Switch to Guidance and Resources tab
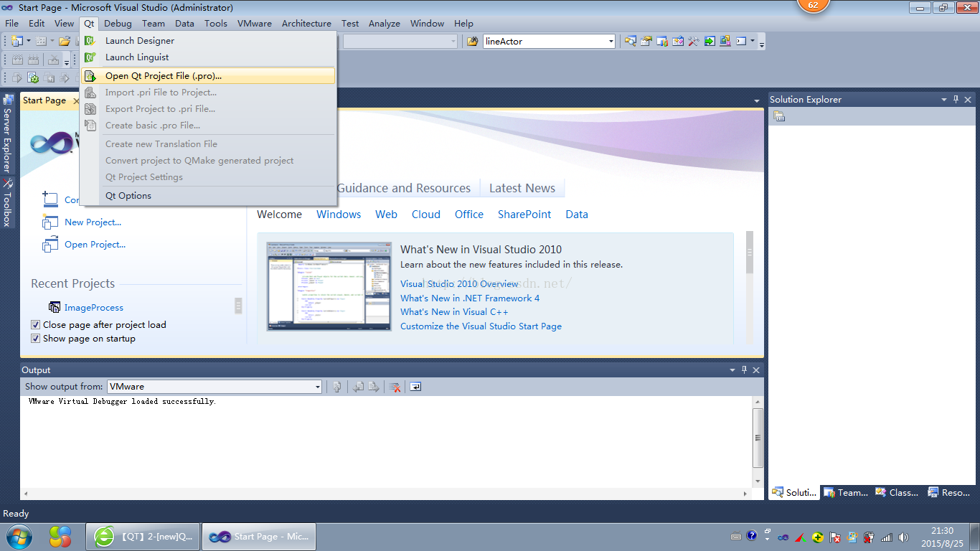The image size is (980, 551). tap(404, 188)
